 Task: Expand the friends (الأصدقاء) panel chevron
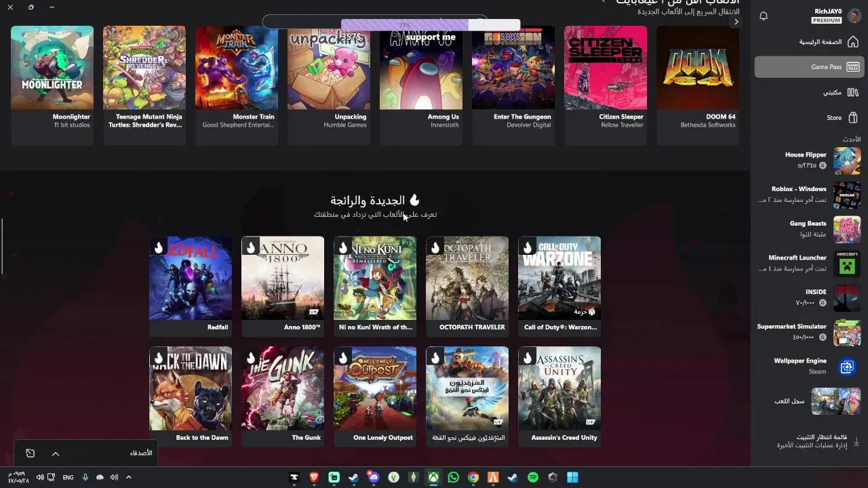(x=56, y=453)
